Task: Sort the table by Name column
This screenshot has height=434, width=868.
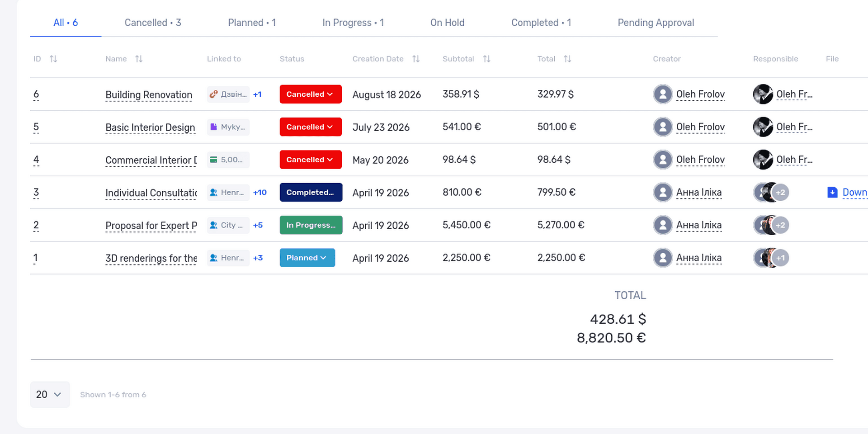Action: click(139, 59)
